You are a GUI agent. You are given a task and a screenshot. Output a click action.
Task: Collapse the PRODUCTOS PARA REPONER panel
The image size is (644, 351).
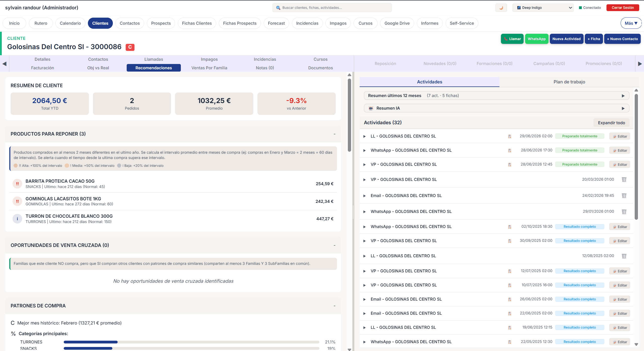tap(334, 134)
